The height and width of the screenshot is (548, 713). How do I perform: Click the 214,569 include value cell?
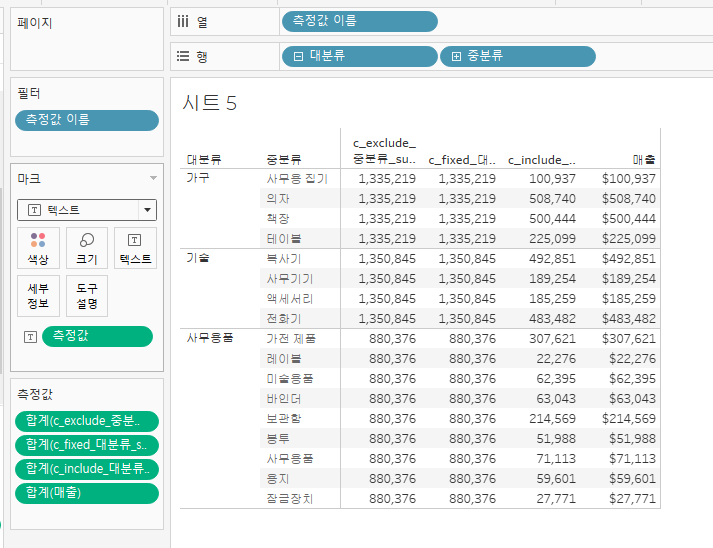tap(552, 419)
